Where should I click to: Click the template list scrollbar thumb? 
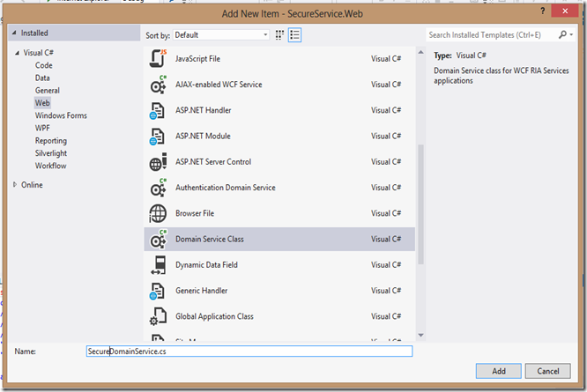pyautogui.click(x=420, y=204)
